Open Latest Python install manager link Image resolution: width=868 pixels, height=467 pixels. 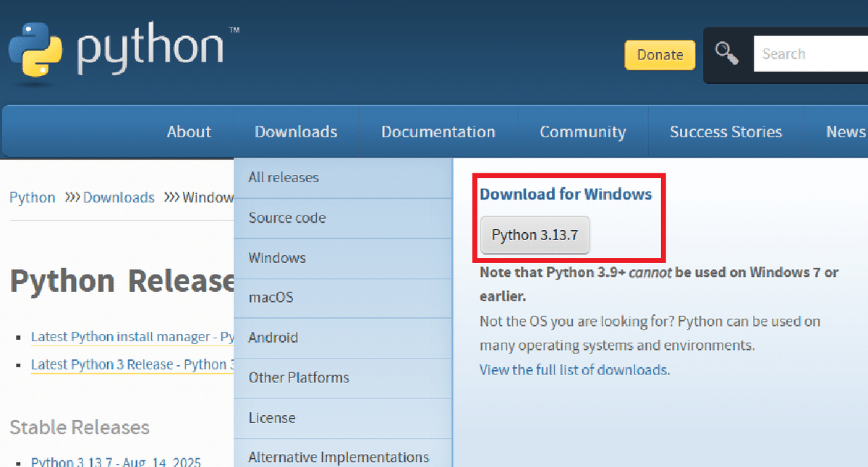(x=130, y=337)
